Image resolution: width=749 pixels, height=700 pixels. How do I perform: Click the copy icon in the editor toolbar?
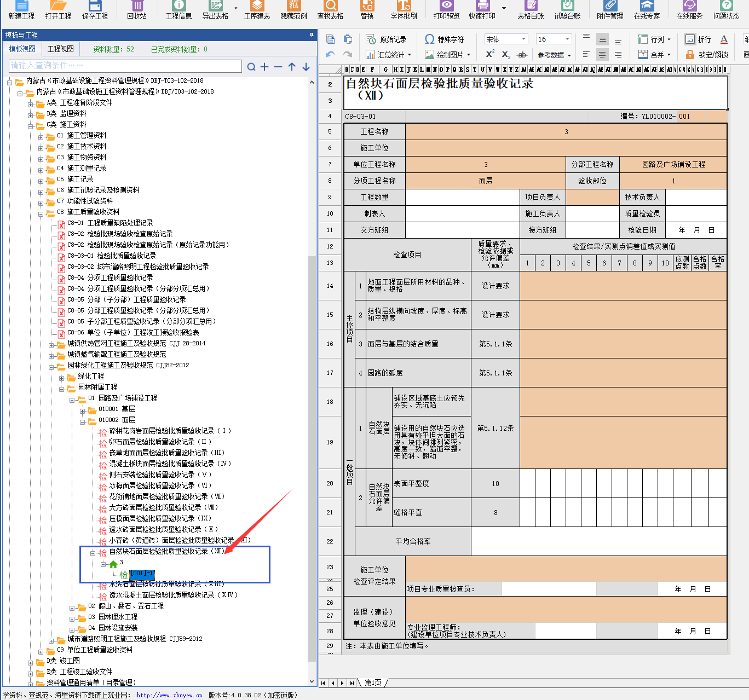pyautogui.click(x=330, y=39)
